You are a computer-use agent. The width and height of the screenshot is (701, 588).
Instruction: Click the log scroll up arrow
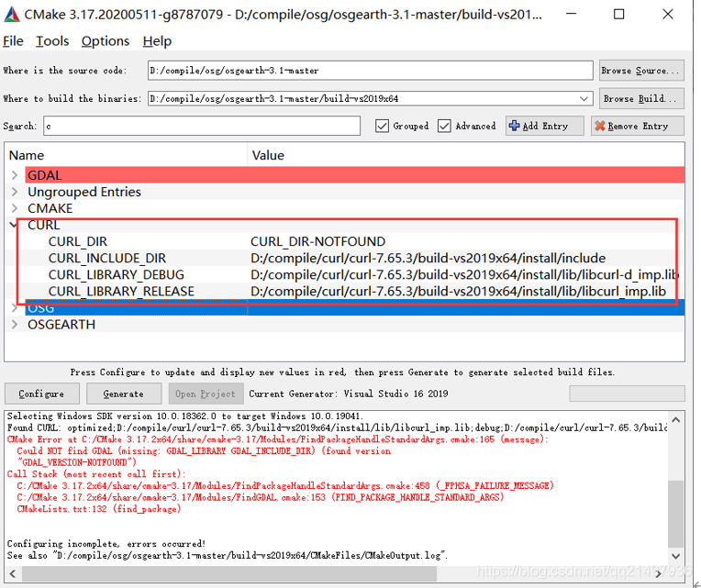click(x=675, y=420)
